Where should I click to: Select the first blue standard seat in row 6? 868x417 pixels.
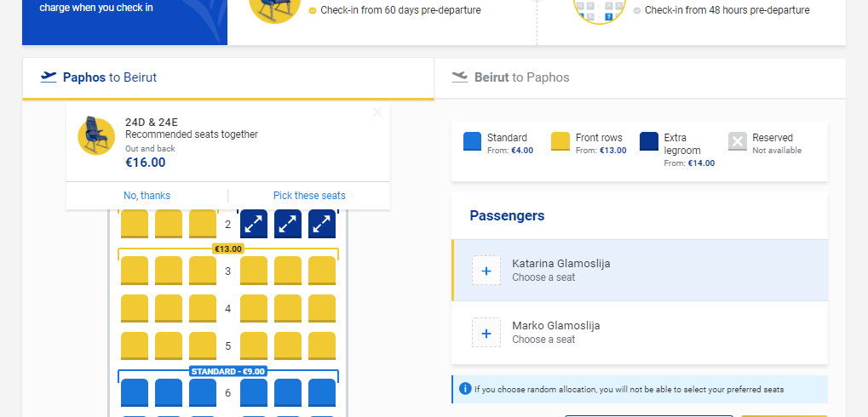135,392
